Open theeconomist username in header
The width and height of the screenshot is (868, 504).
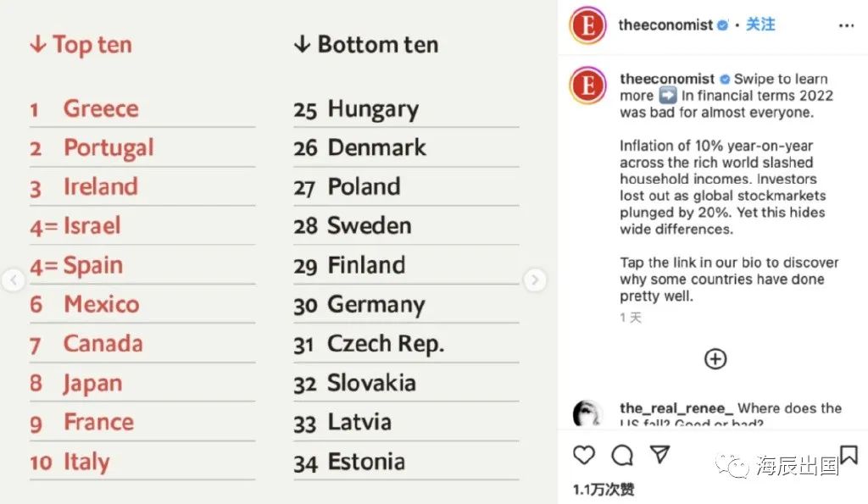tap(665, 25)
